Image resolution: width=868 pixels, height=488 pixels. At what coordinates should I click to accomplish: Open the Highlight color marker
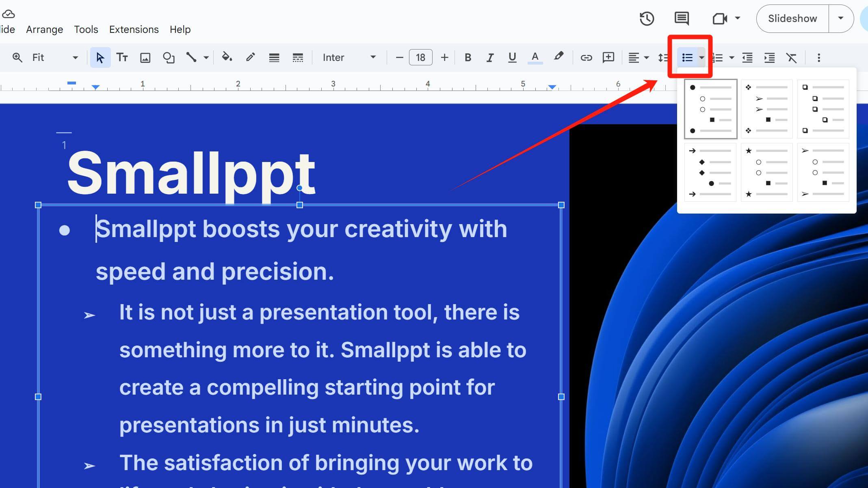[x=558, y=57]
